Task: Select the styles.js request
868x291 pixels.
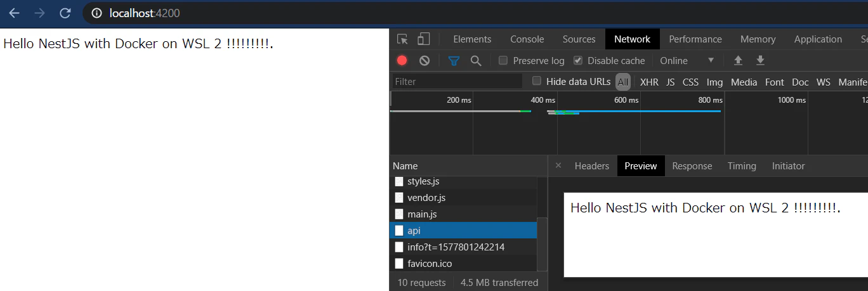Action: [x=463, y=181]
